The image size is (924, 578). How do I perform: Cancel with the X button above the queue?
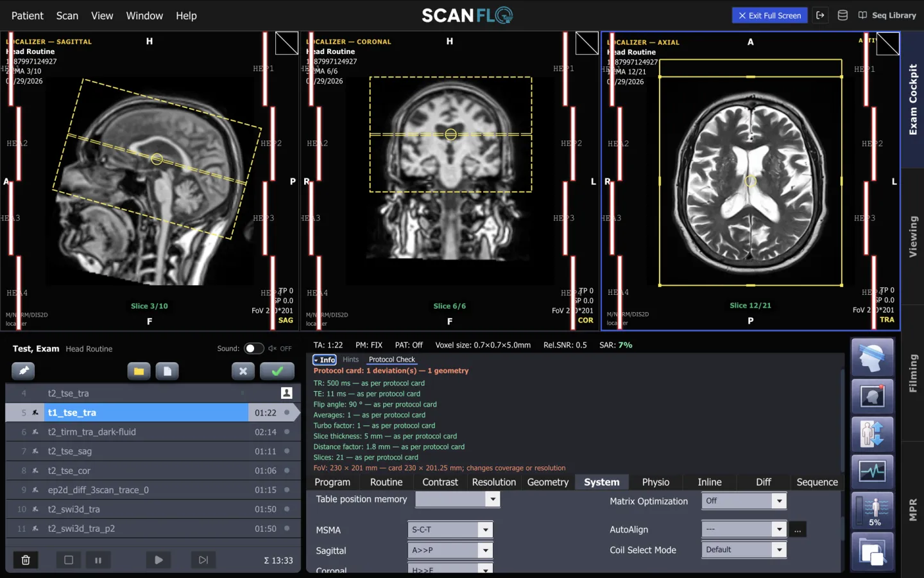coord(243,371)
